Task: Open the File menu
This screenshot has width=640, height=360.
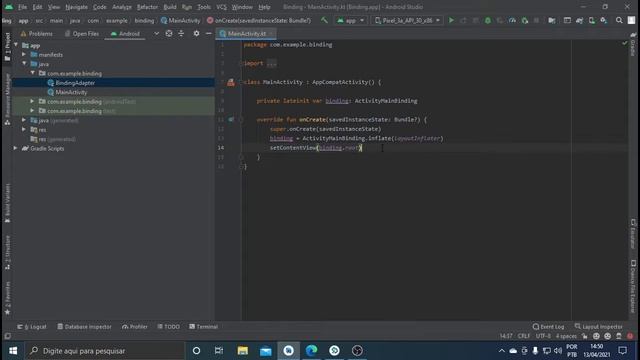Action: click(22, 7)
